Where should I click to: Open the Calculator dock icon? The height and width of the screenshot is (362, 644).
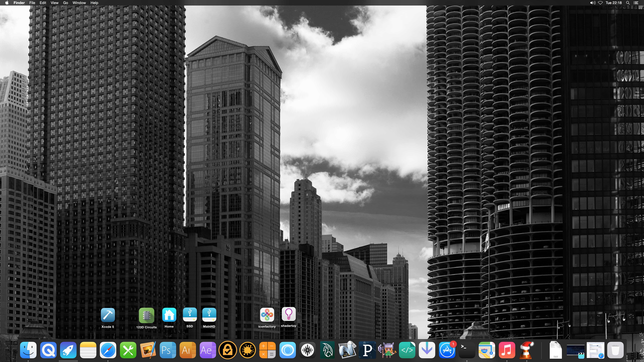click(x=268, y=350)
